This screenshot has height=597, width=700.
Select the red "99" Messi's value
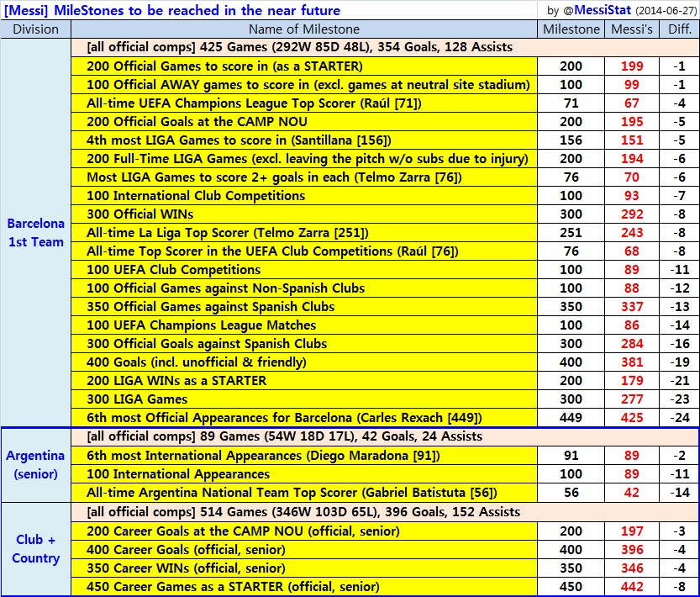[632, 85]
